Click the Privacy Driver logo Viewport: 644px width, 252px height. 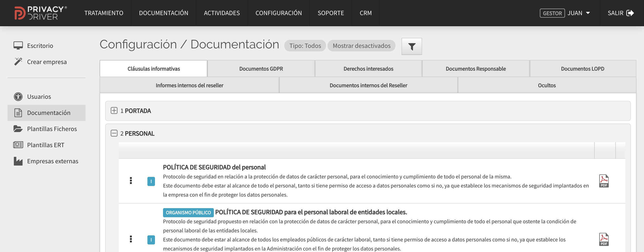click(41, 13)
